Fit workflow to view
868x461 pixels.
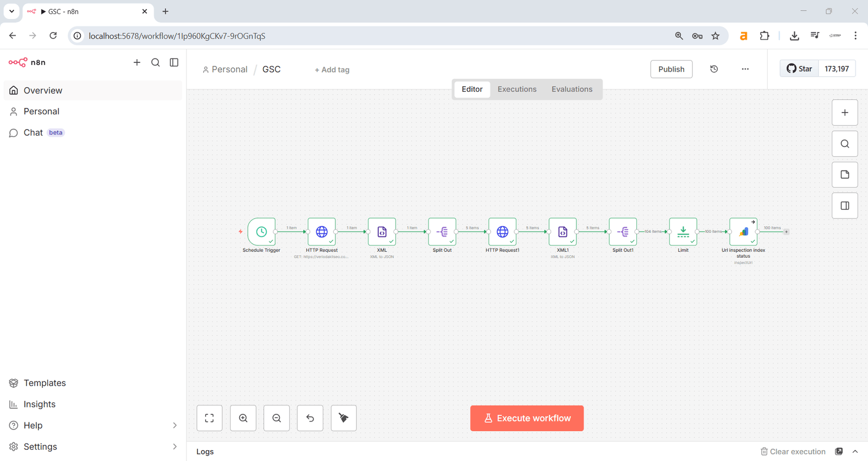[209, 418]
